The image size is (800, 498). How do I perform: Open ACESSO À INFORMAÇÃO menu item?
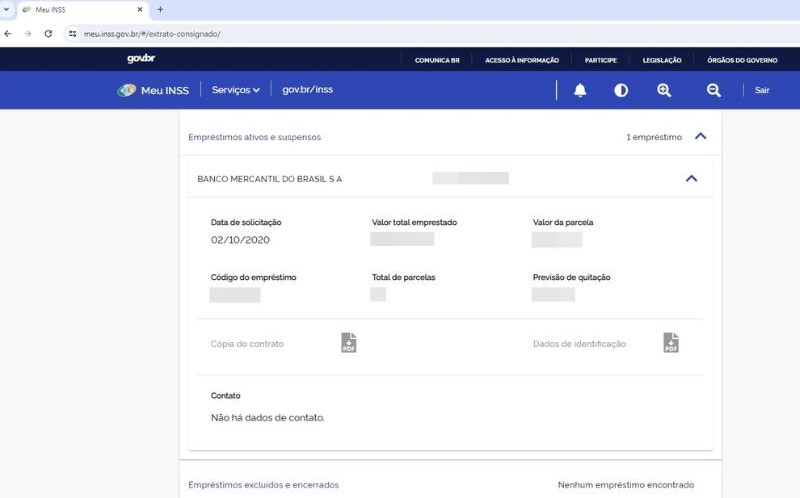pyautogui.click(x=522, y=60)
